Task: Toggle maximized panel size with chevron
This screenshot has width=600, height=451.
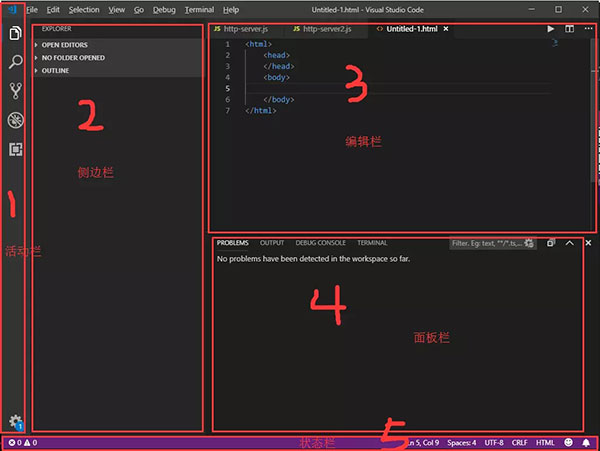Action: (569, 243)
